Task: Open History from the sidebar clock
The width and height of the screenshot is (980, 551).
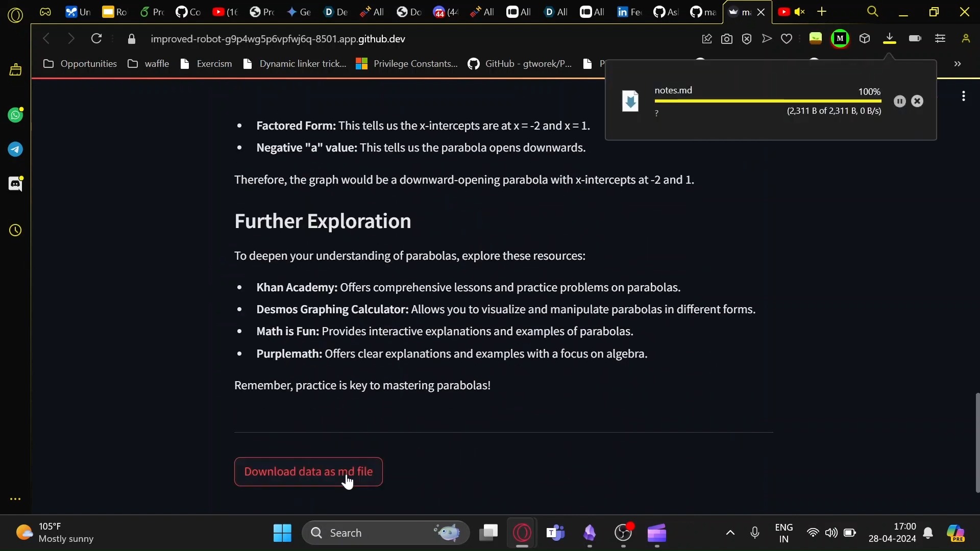Action: point(15,231)
